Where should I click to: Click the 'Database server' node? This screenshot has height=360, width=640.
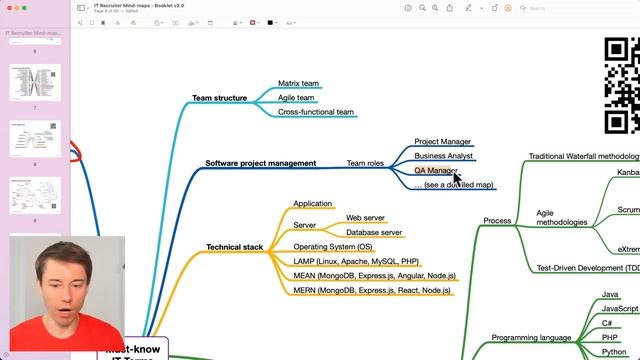click(374, 233)
